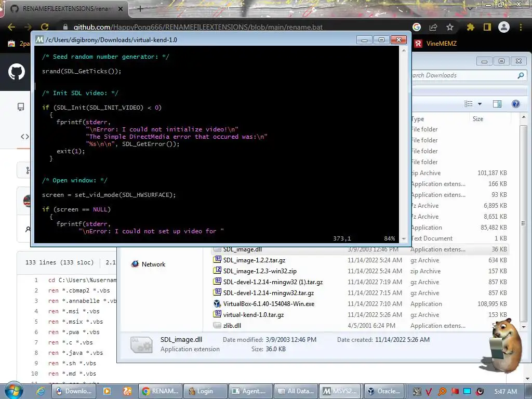532x399 pixels.
Task: Open the Explorer view options dropdown arrow
Action: 480,104
